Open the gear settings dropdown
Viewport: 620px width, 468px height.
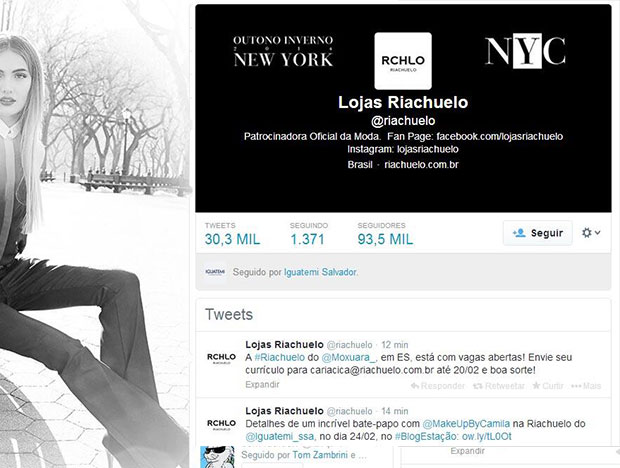(591, 233)
